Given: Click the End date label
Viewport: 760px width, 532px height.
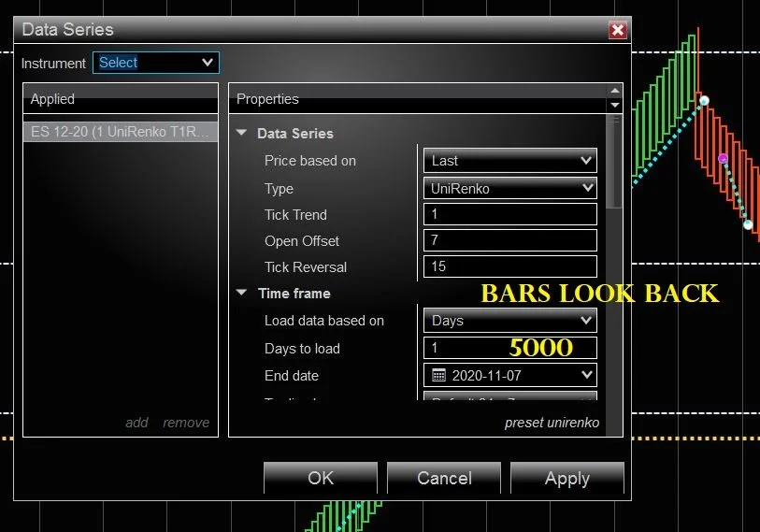Looking at the screenshot, I should pos(292,375).
